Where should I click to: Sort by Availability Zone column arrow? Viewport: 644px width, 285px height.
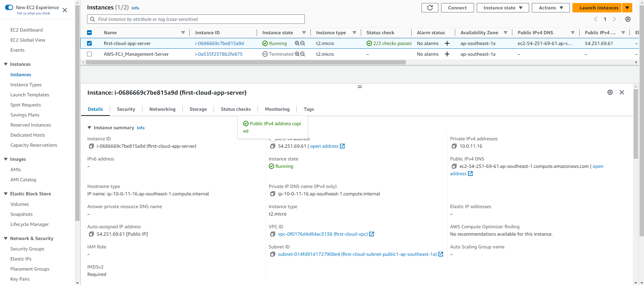click(x=506, y=33)
